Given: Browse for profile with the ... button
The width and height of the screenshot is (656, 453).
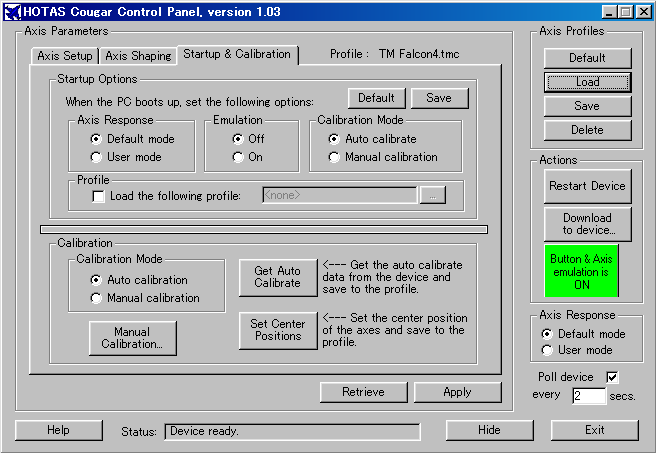Looking at the screenshot, I should click(x=433, y=195).
